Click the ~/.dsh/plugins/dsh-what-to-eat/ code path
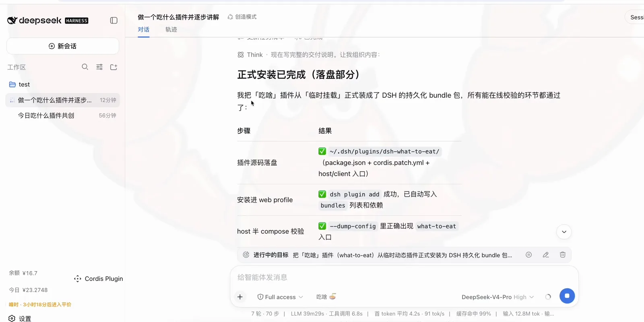 point(384,151)
